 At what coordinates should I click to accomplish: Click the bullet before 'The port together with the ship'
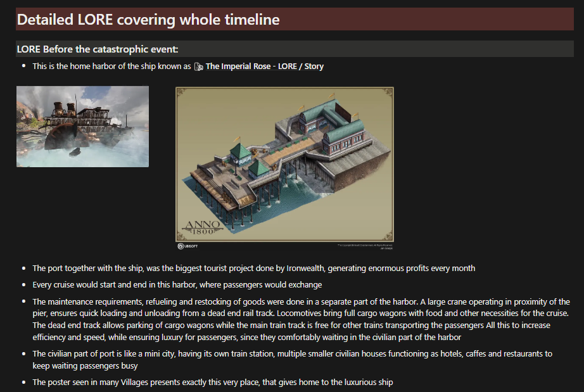click(23, 269)
